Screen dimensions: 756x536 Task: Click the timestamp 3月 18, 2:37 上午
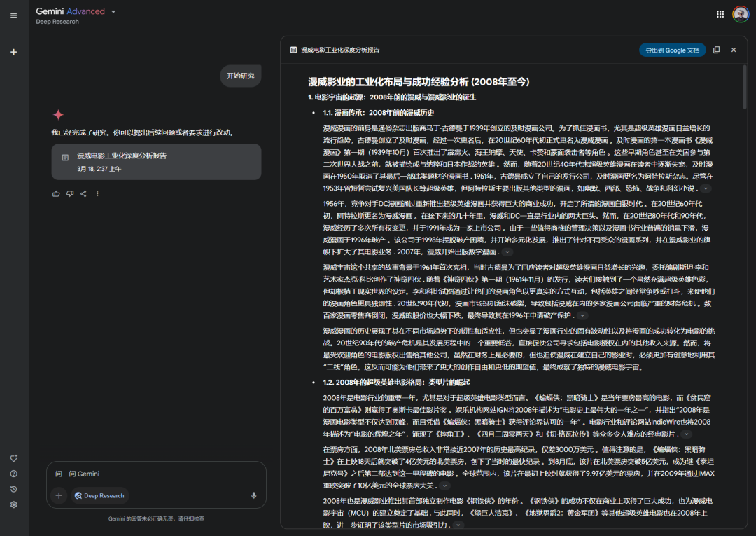(x=99, y=169)
